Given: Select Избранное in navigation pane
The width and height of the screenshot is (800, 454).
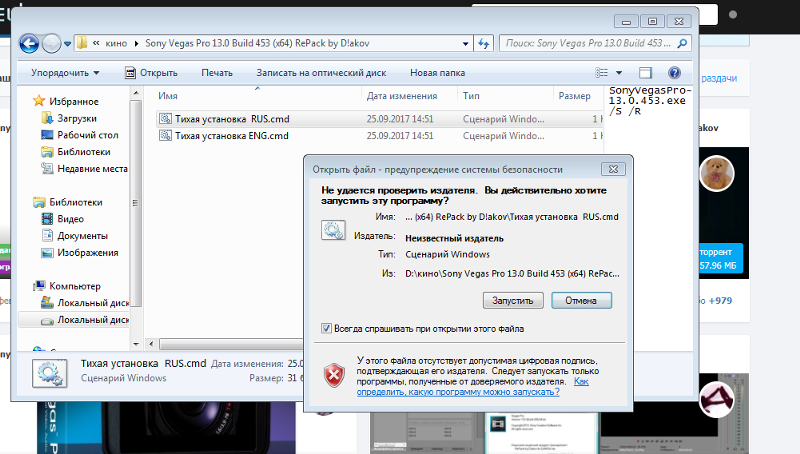Looking at the screenshot, I should click(65, 102).
